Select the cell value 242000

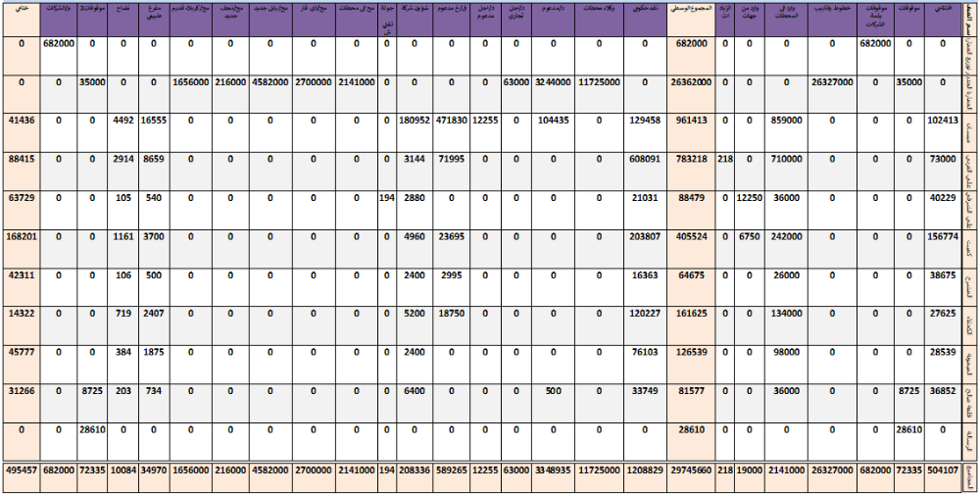[787, 248]
